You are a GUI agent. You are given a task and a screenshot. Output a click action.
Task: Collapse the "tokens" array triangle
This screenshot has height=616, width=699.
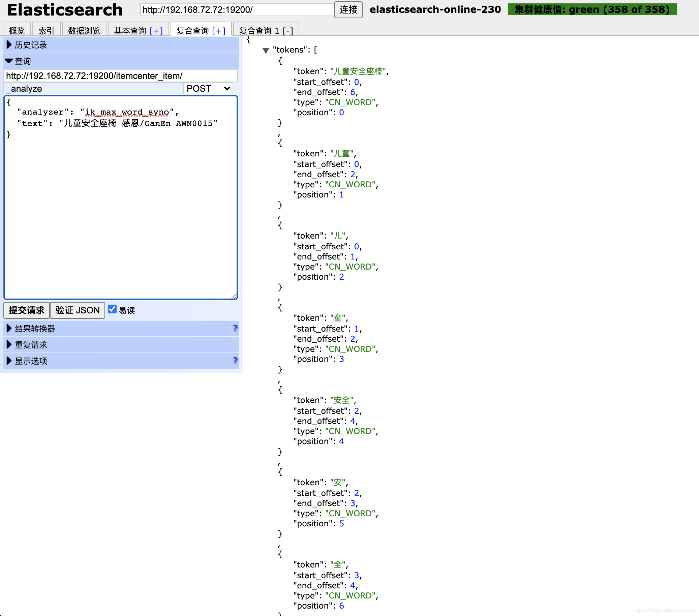tap(266, 51)
